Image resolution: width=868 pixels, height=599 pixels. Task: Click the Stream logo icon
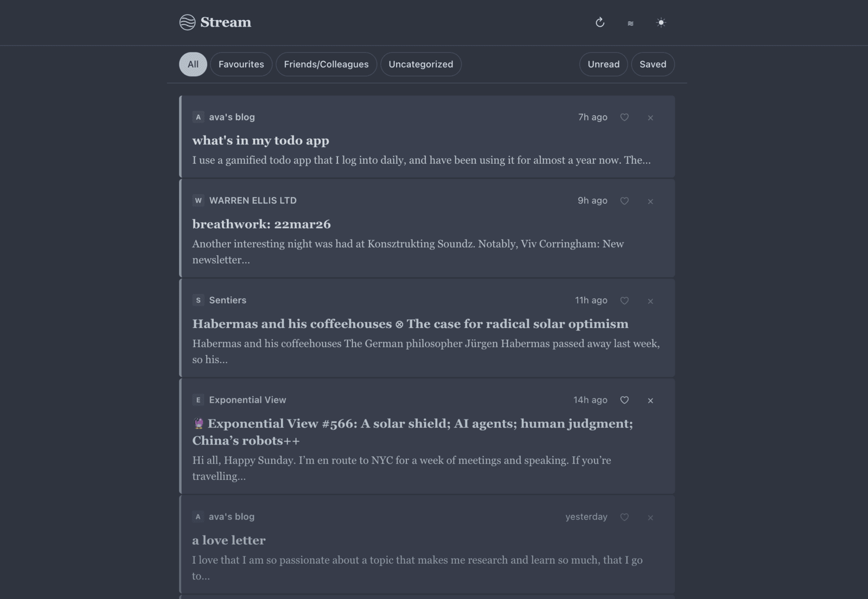point(187,22)
